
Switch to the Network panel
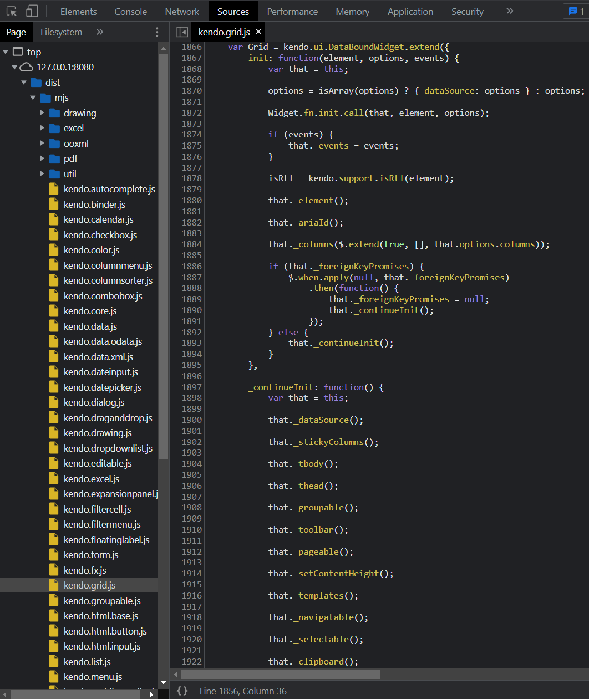click(182, 11)
